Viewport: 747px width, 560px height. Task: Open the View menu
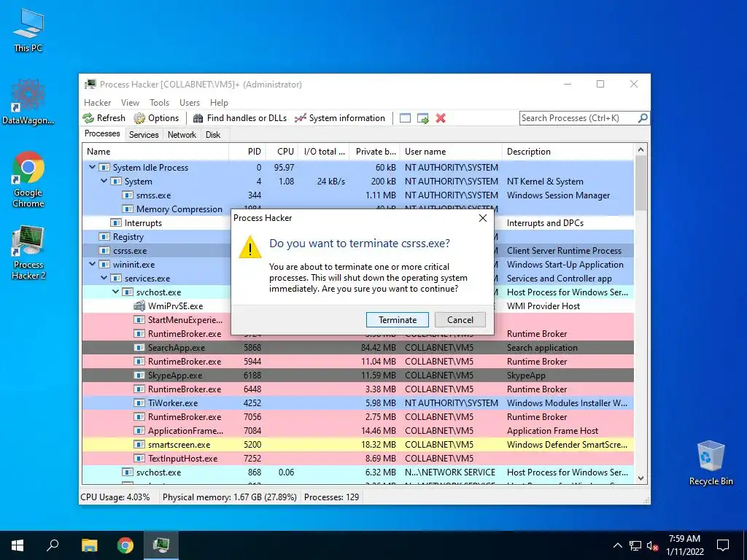[x=130, y=102]
